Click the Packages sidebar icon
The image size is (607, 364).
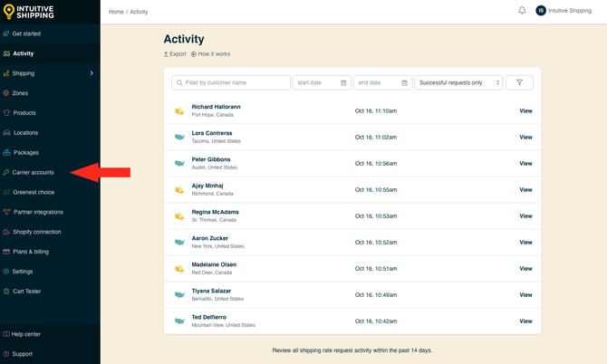6,152
